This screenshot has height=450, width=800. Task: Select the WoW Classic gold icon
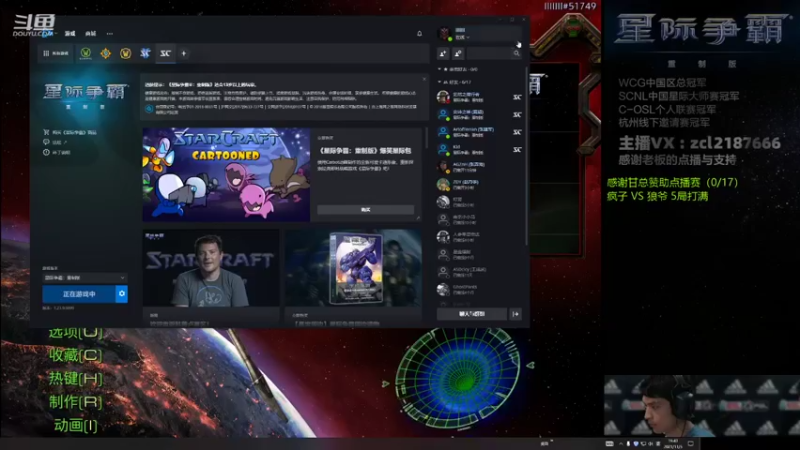point(126,53)
